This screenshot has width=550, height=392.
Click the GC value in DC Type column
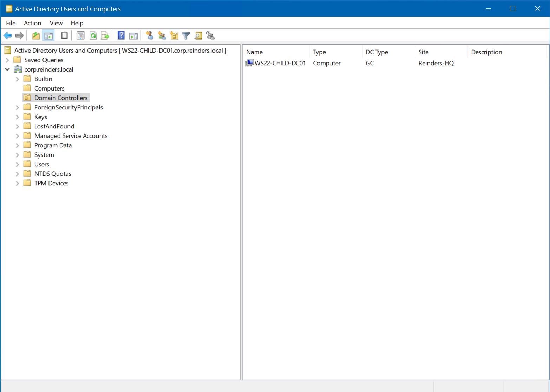click(370, 63)
